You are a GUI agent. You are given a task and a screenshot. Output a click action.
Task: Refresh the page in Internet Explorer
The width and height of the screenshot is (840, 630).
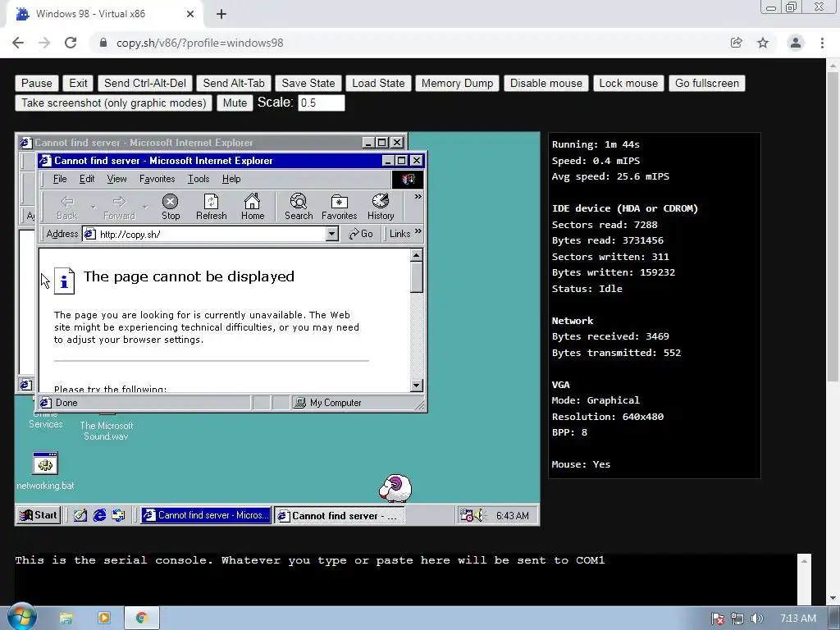pos(211,207)
